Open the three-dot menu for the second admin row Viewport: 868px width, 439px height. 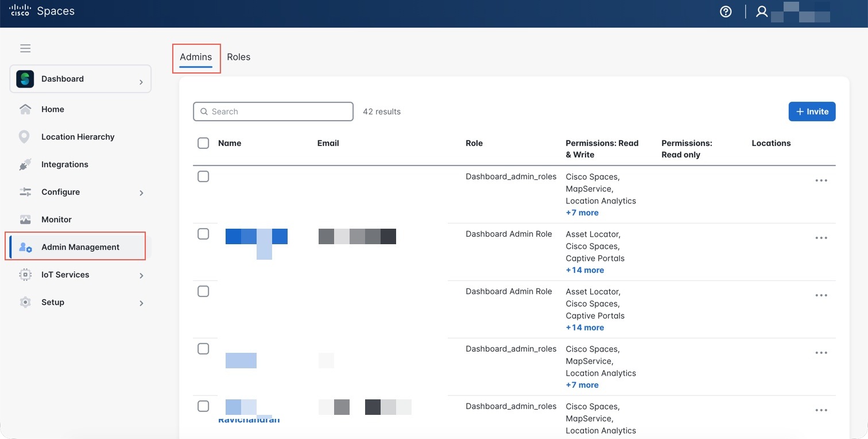821,238
